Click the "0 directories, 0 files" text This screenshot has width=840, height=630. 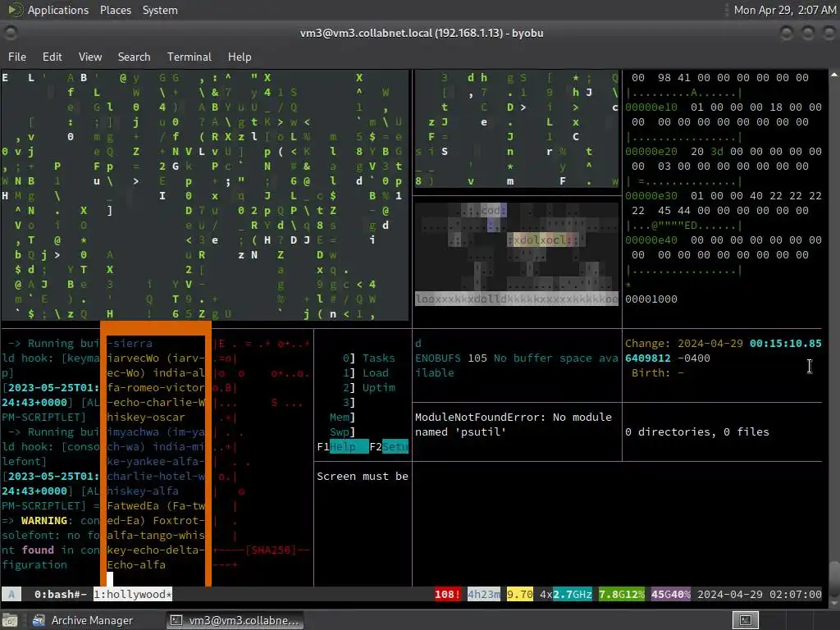(x=697, y=431)
